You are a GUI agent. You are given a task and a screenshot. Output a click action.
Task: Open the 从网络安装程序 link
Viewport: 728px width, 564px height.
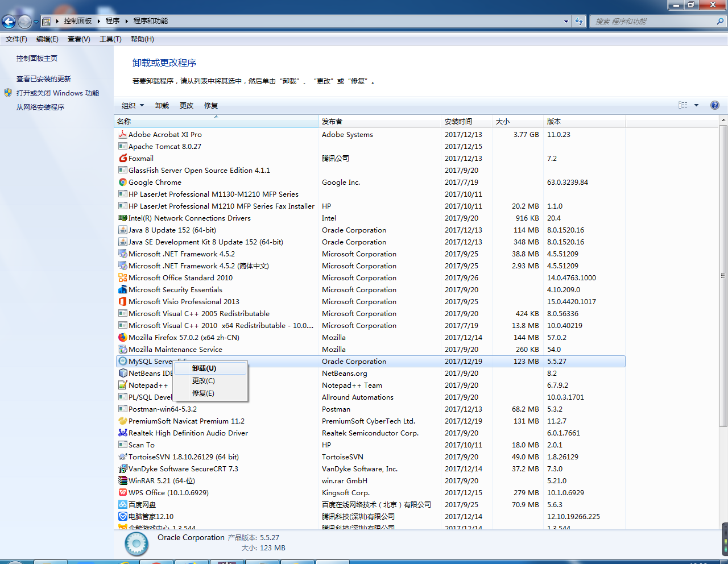pyautogui.click(x=40, y=107)
